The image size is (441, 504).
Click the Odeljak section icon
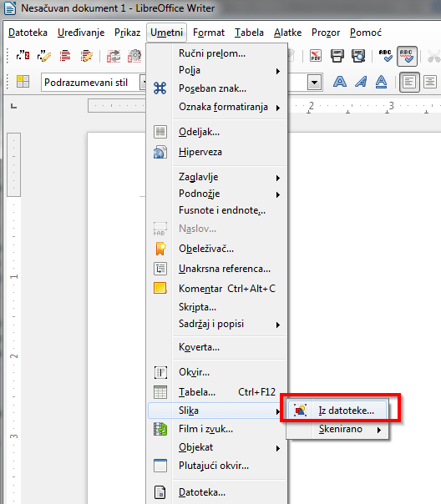[x=160, y=132]
